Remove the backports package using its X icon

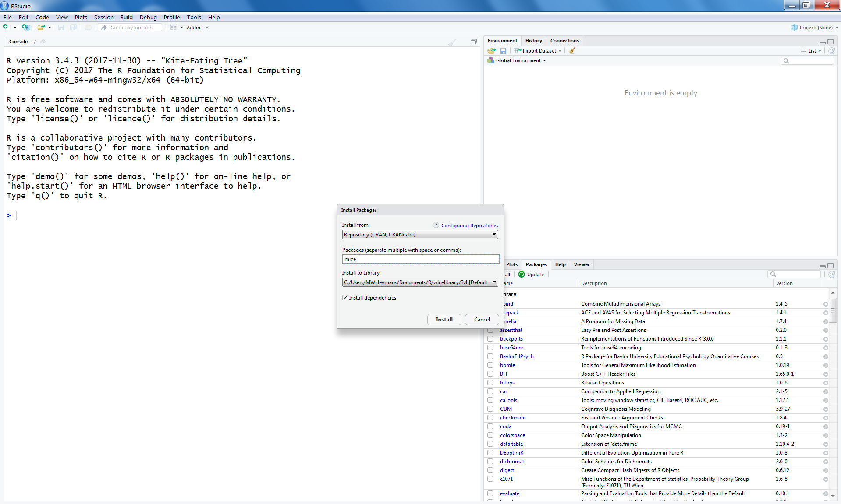[826, 339]
